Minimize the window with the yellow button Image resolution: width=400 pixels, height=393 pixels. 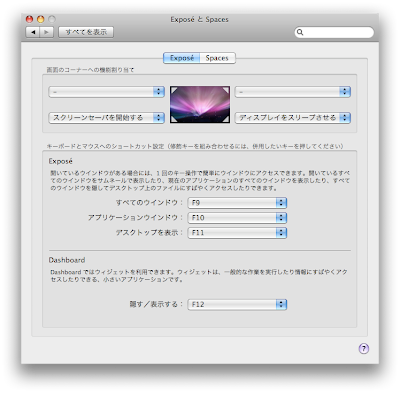[x=41, y=19]
